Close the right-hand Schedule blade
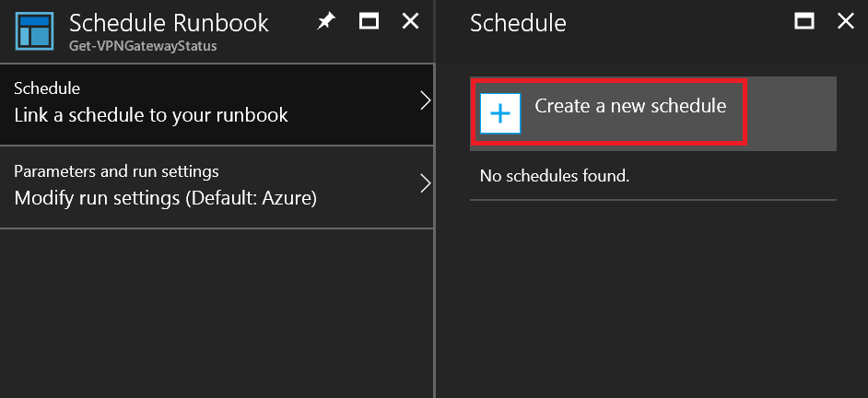This screenshot has width=868, height=398. pyautogui.click(x=845, y=21)
